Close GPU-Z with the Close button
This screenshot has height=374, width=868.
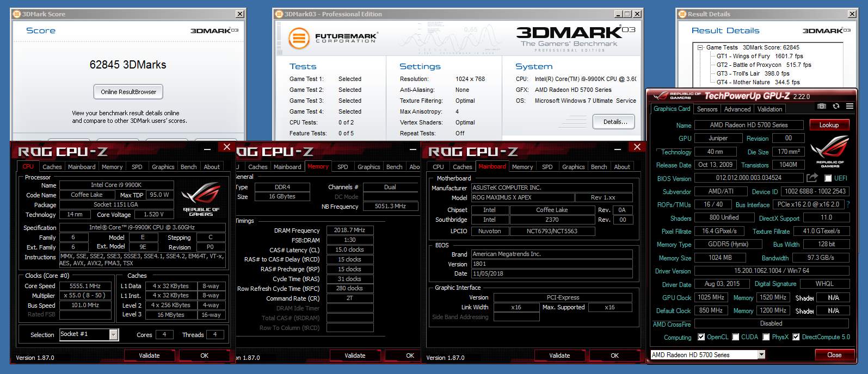point(834,354)
